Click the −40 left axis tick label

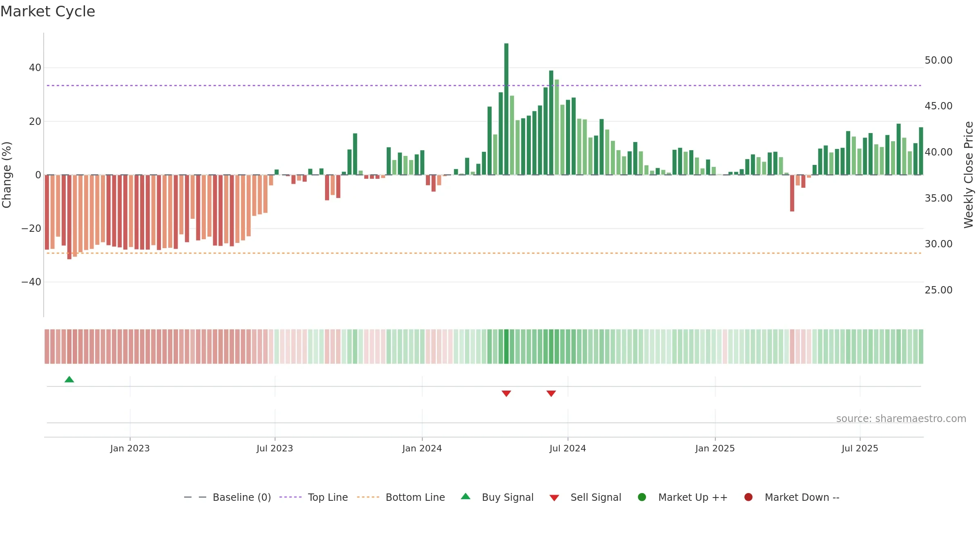pos(31,282)
